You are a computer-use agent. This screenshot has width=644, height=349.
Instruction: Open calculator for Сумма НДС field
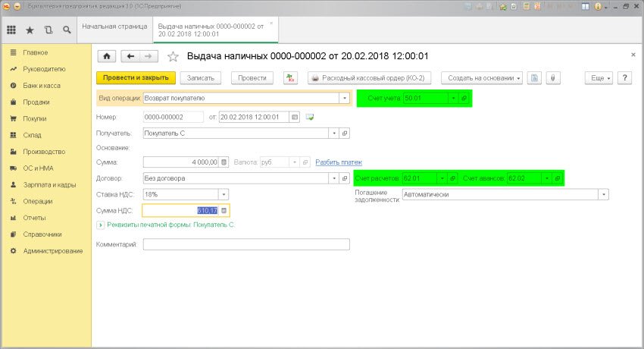224,211
